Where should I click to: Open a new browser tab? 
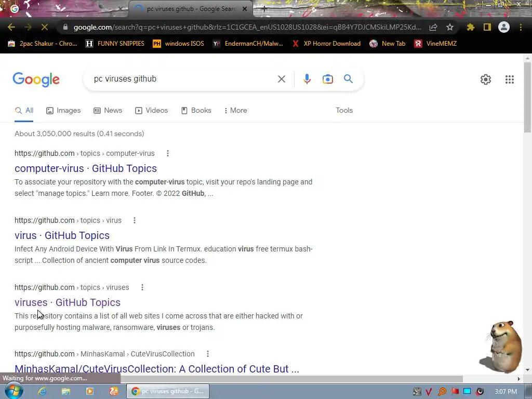pyautogui.click(x=264, y=9)
